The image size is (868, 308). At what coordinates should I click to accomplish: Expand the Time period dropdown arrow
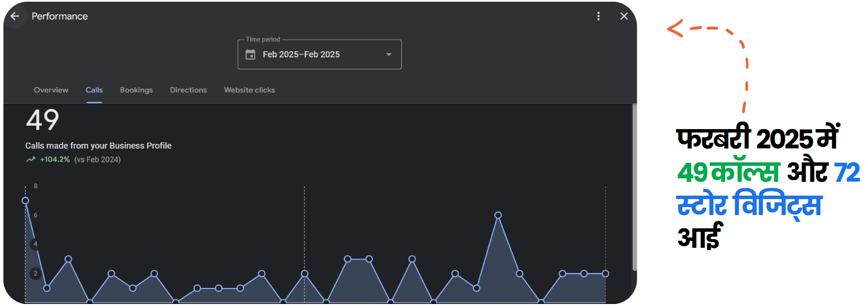[x=389, y=54]
